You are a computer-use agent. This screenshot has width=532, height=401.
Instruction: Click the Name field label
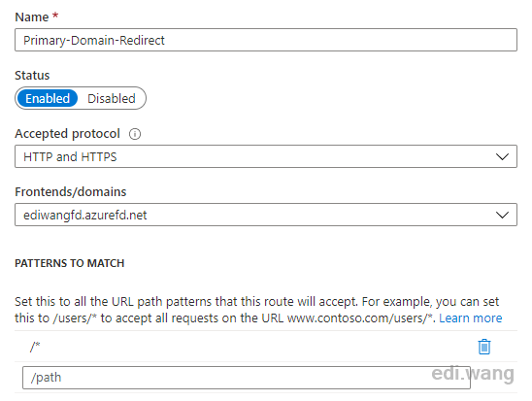point(32,17)
